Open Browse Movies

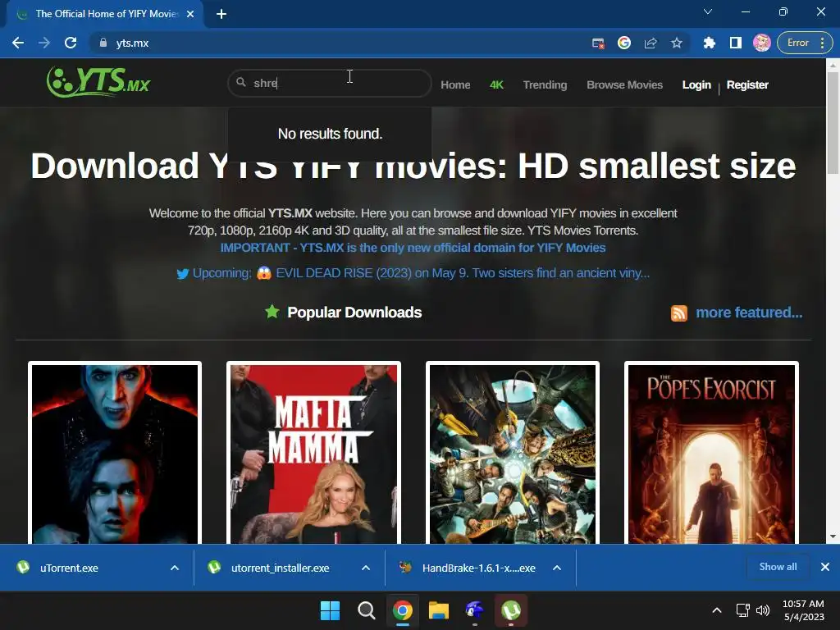click(624, 84)
